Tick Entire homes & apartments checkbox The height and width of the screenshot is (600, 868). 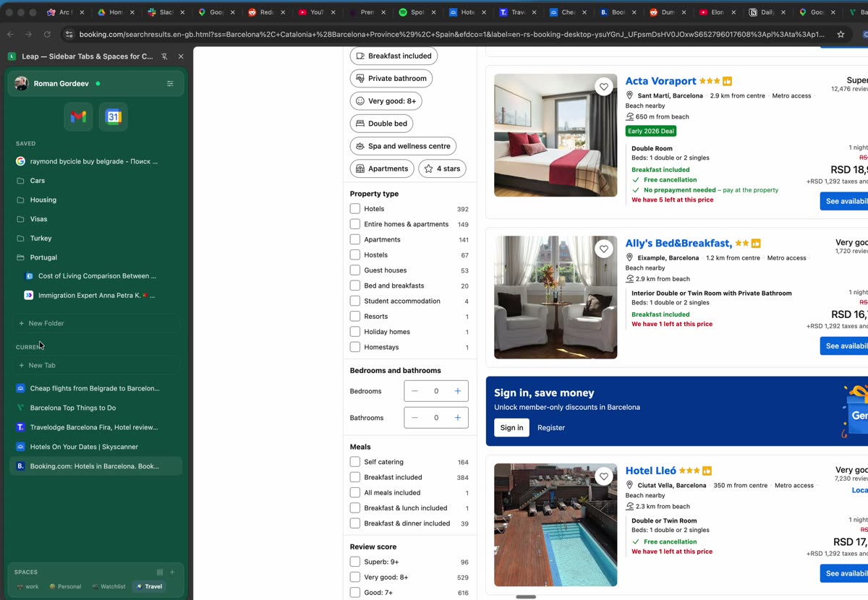[x=355, y=224]
